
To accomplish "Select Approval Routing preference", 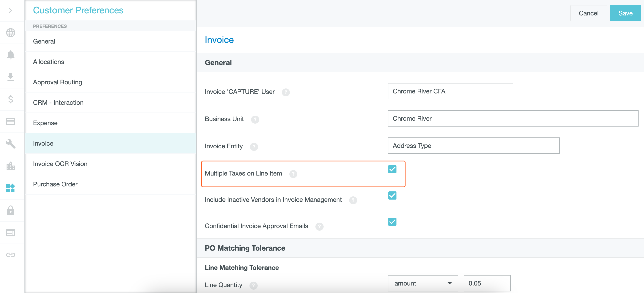I will pyautogui.click(x=58, y=82).
